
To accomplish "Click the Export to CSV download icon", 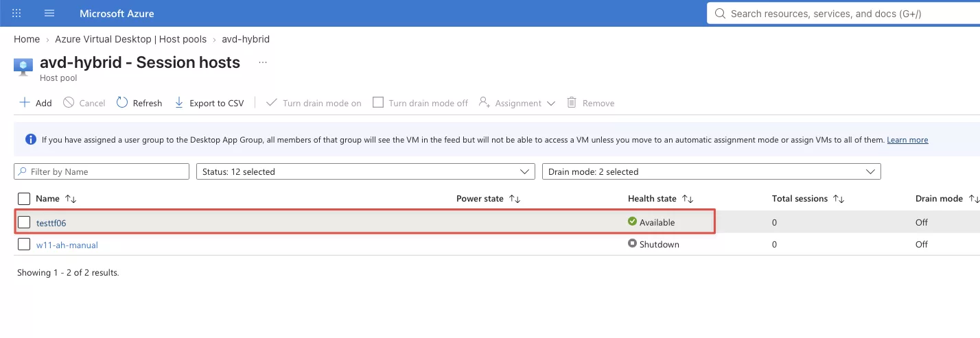I will click(x=179, y=103).
